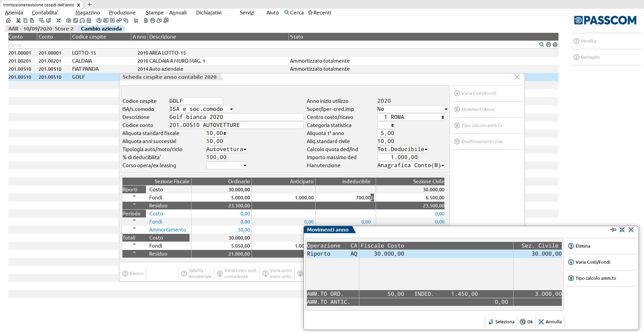Click the Dettaglio side button
The height and width of the screenshot is (332, 644).
(x=587, y=57)
